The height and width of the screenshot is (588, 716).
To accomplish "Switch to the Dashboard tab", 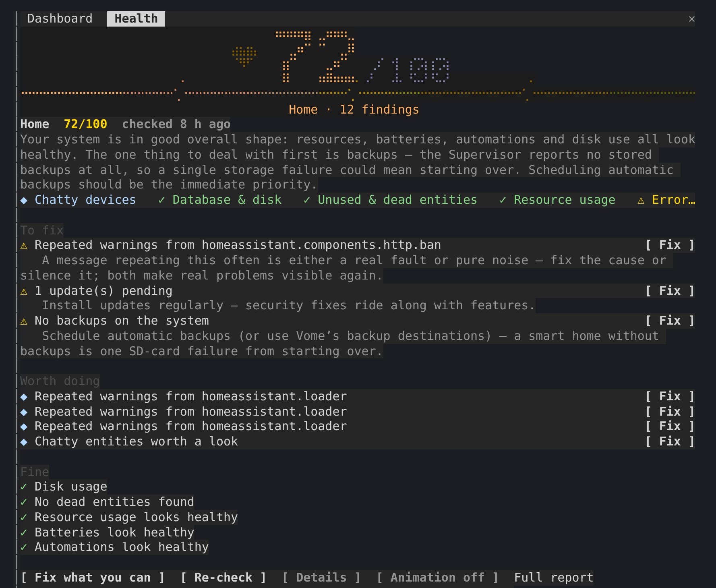I will 60,19.
